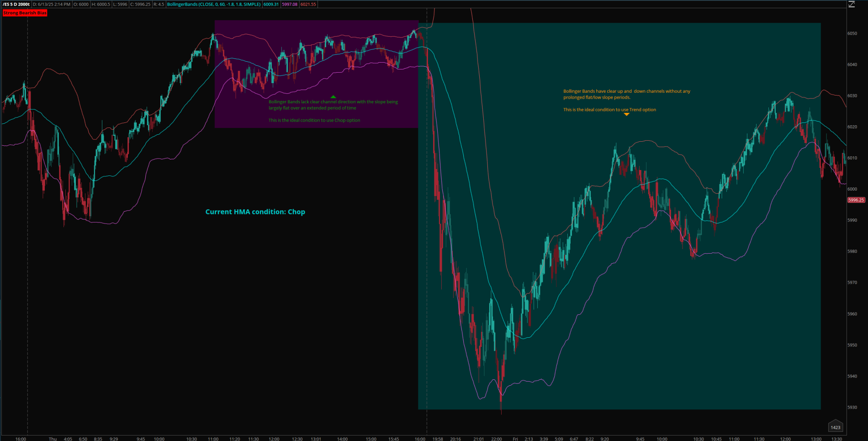Image resolution: width=868 pixels, height=441 pixels.
Task: Click the 1423 countdown bubble
Action: pos(836,427)
